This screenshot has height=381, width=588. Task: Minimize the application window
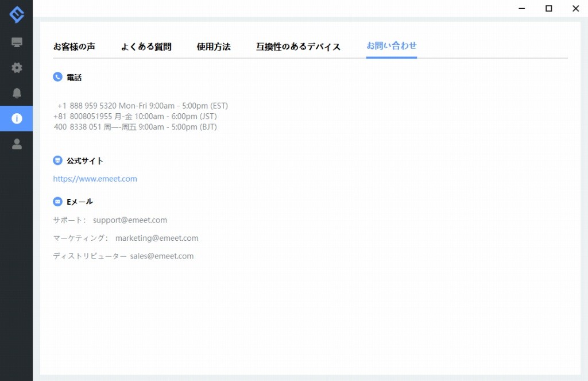tap(521, 8)
